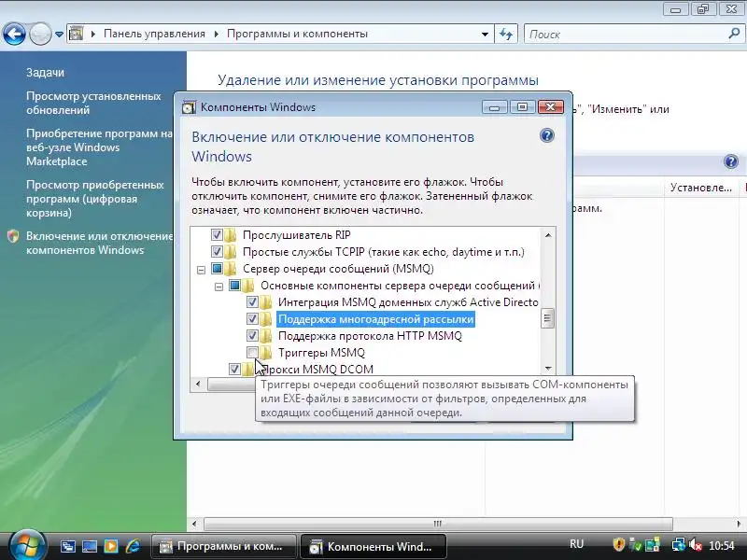Select 'Простые службы TCPIP' item text
747x560 pixels.
pyautogui.click(x=384, y=251)
